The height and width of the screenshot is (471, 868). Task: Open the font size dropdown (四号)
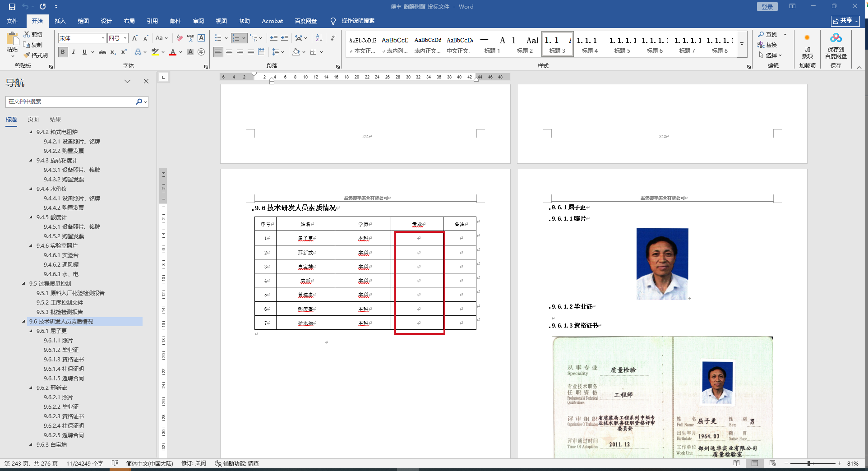(125, 38)
